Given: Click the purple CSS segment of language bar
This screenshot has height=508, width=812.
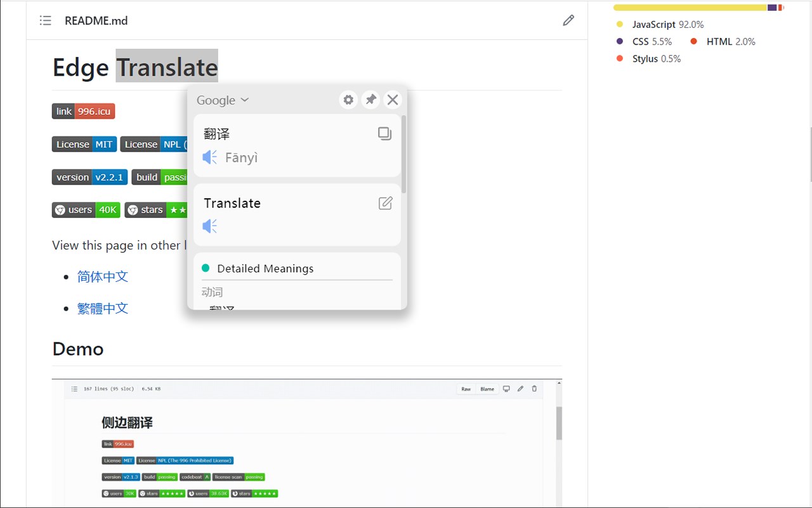Looking at the screenshot, I should click(x=772, y=8).
